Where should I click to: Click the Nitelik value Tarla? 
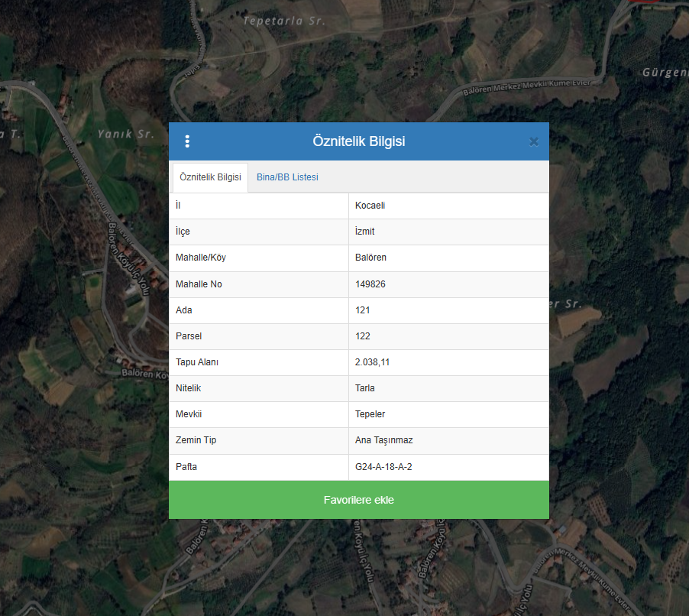click(365, 388)
